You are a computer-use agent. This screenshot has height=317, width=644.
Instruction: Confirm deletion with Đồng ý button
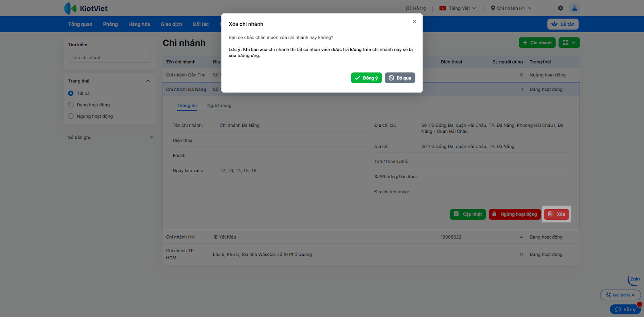click(x=366, y=78)
